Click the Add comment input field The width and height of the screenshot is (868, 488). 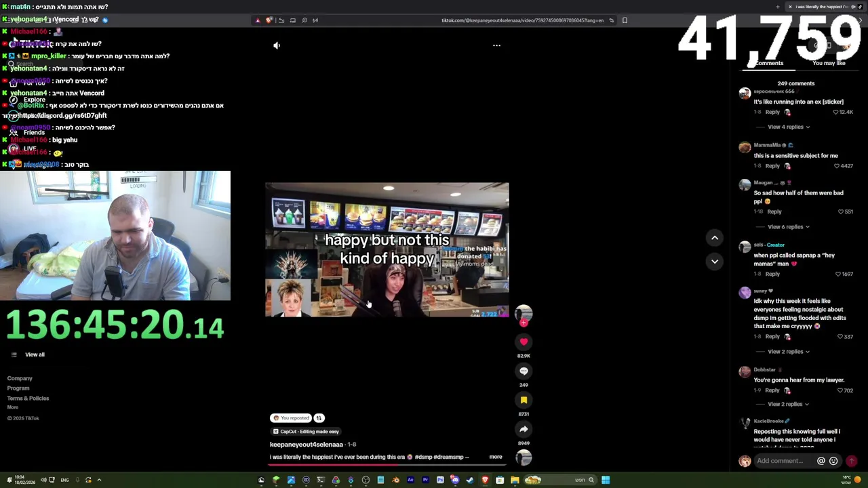[x=785, y=461]
